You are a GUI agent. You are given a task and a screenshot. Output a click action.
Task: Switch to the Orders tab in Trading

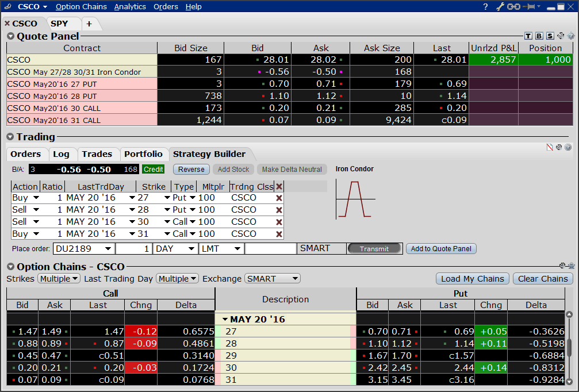click(x=25, y=154)
